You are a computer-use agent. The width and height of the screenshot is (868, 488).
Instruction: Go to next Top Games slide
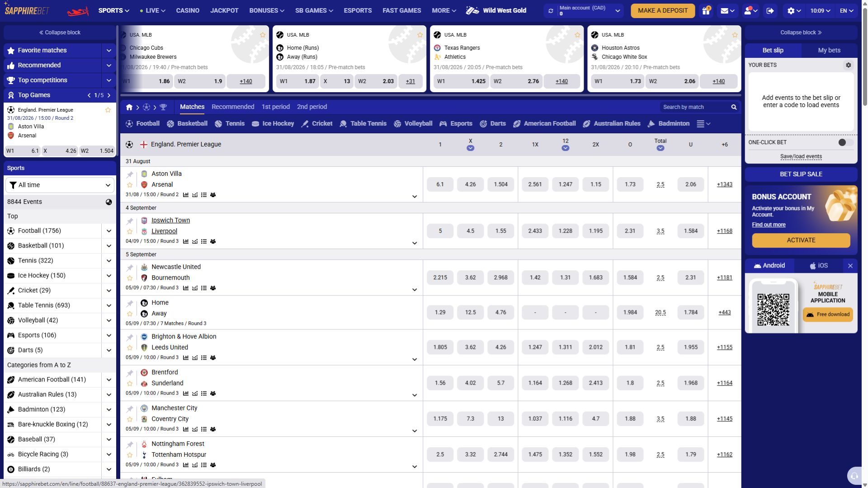tap(109, 95)
